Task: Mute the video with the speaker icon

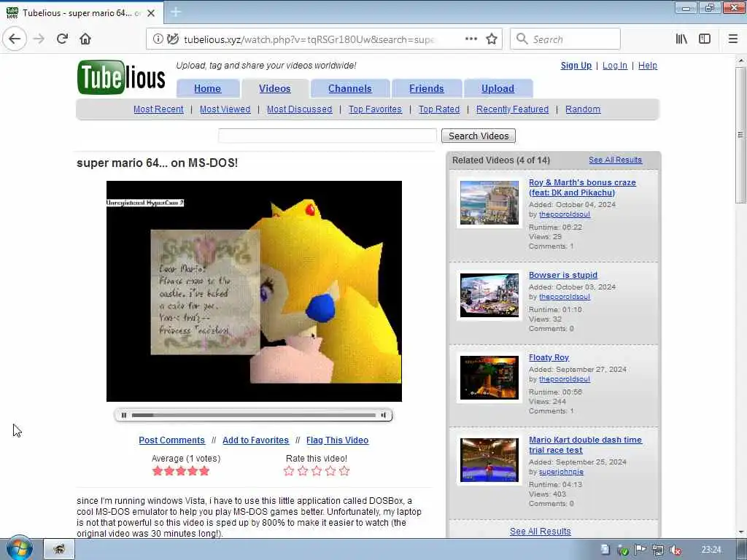Action: click(383, 415)
